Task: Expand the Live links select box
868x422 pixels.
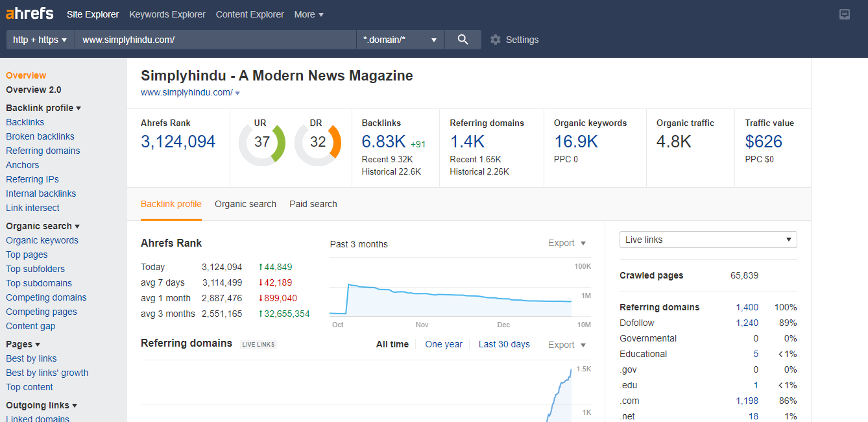Action: (708, 240)
